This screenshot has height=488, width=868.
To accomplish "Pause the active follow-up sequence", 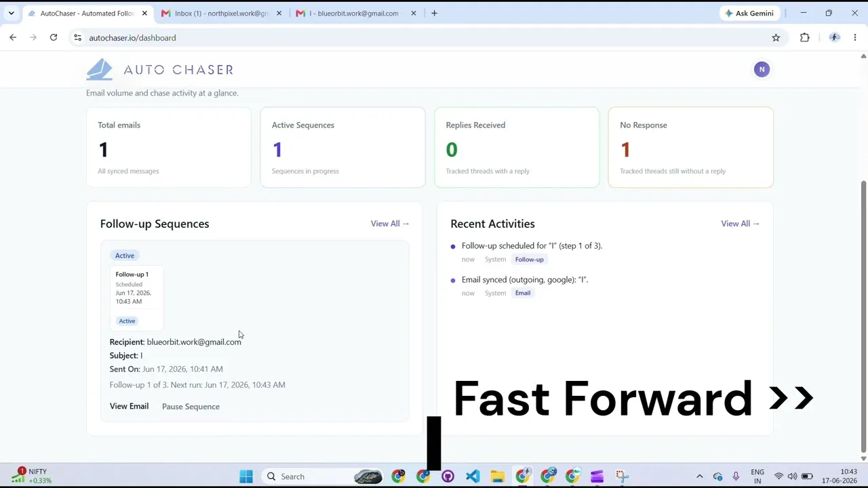I will (x=191, y=407).
